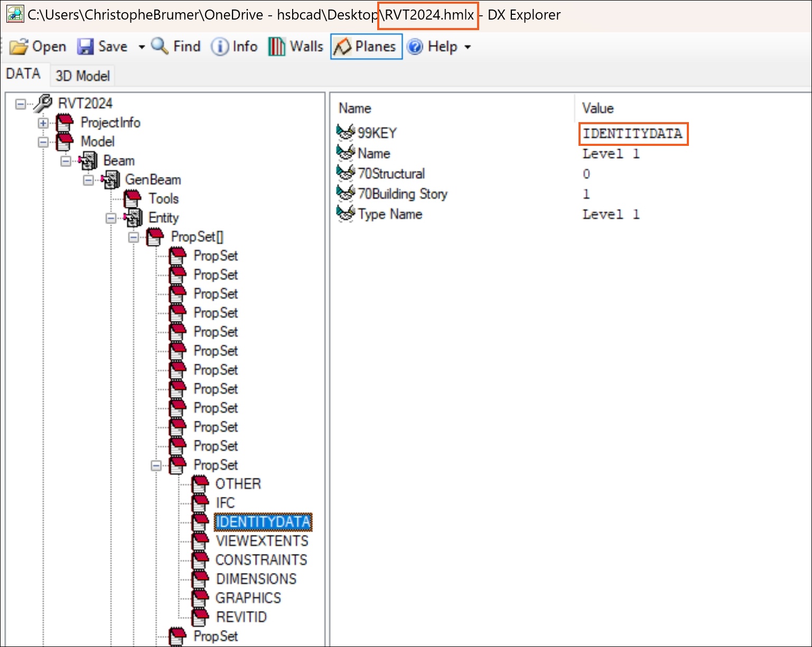Viewport: 812px width, 647px height.
Task: Collapse the Beam node
Action: tap(66, 161)
